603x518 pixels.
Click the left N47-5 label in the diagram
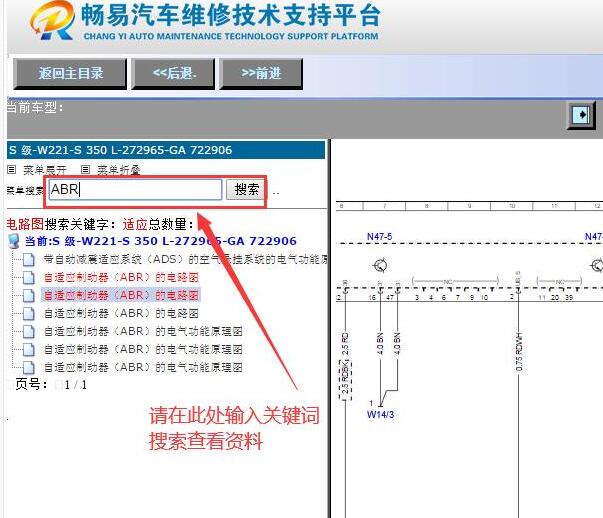(x=380, y=237)
